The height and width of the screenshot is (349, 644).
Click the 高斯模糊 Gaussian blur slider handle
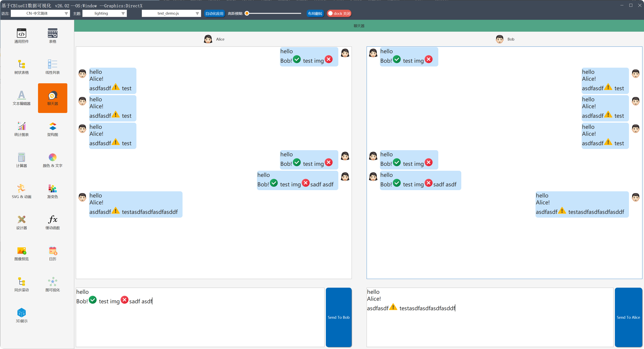(247, 13)
